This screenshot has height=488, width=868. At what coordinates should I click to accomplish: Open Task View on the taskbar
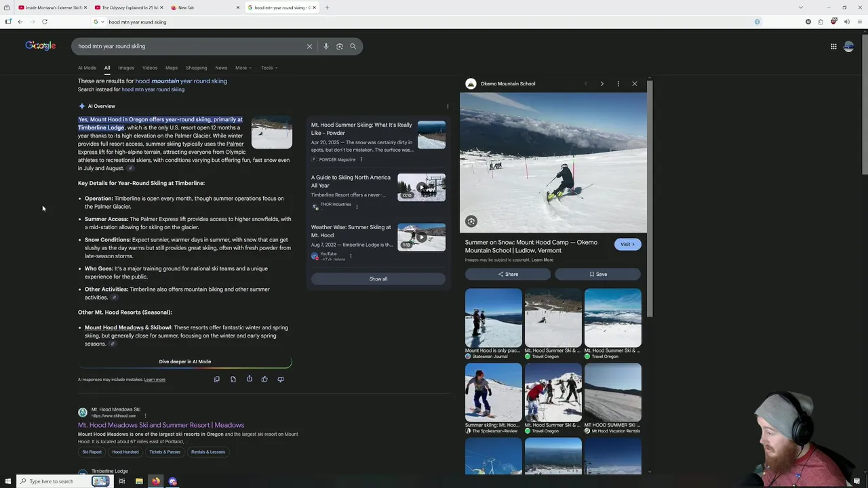[x=121, y=481]
